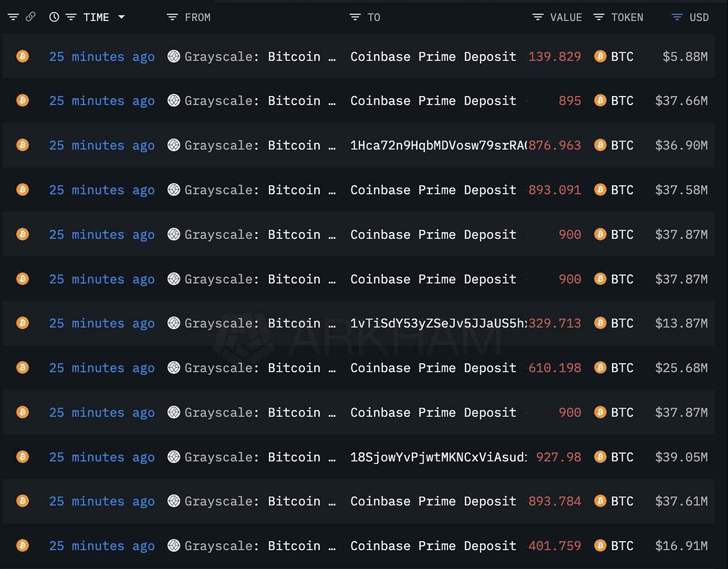This screenshot has height=569, width=728.
Task: Click the filter icon next to FROM
Action: click(172, 17)
